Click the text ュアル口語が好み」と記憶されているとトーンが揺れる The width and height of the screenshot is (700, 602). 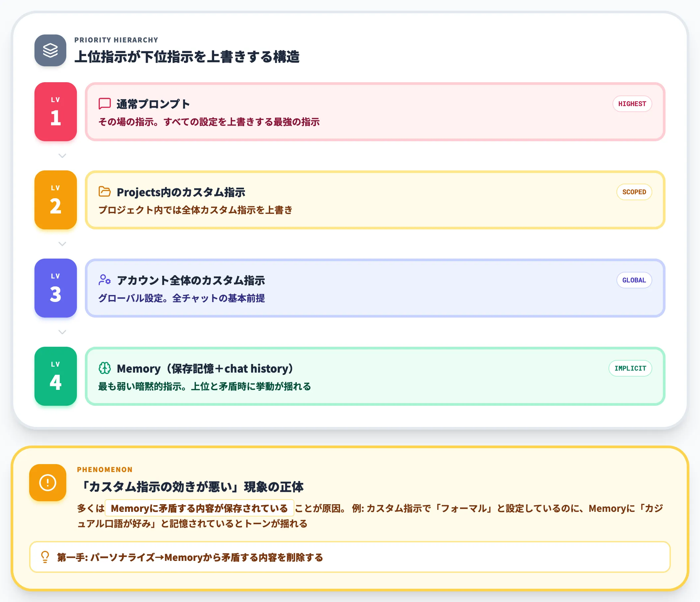click(x=192, y=524)
